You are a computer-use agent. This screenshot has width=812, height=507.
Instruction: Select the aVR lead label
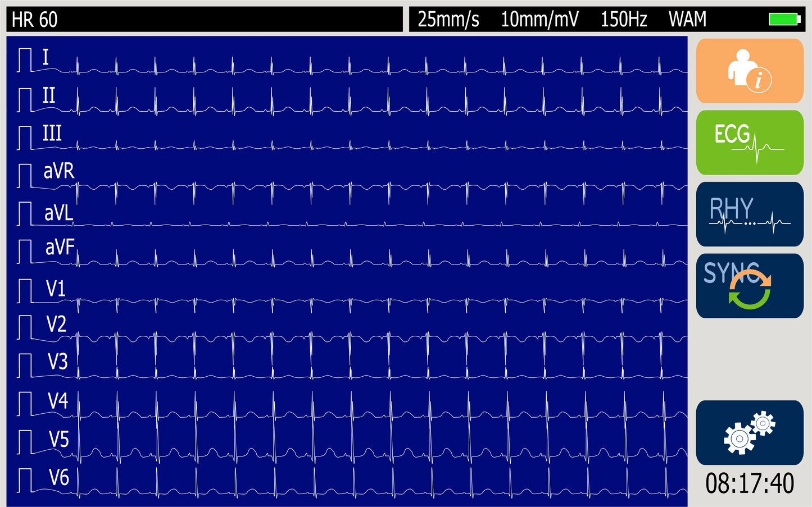(x=58, y=171)
